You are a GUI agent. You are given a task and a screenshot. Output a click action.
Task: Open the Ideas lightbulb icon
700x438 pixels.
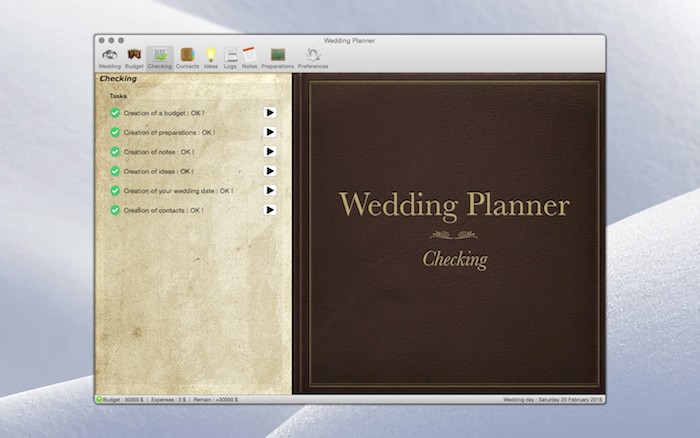pyautogui.click(x=210, y=58)
